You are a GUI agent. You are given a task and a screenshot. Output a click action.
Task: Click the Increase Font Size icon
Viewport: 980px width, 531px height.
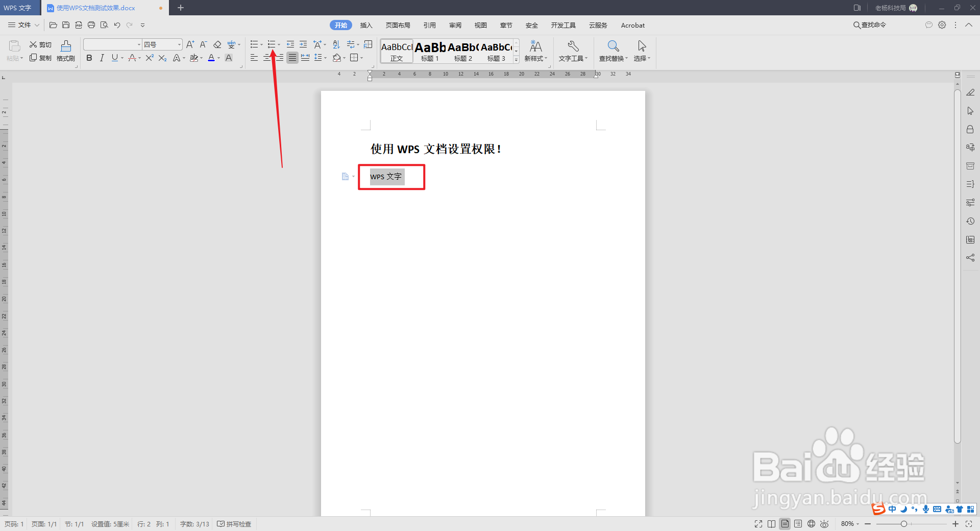tap(190, 44)
